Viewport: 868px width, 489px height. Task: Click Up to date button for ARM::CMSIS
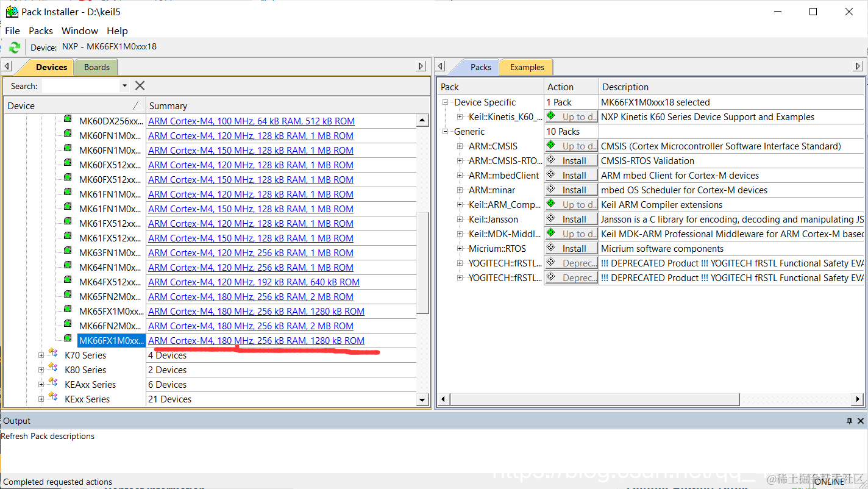tap(571, 146)
